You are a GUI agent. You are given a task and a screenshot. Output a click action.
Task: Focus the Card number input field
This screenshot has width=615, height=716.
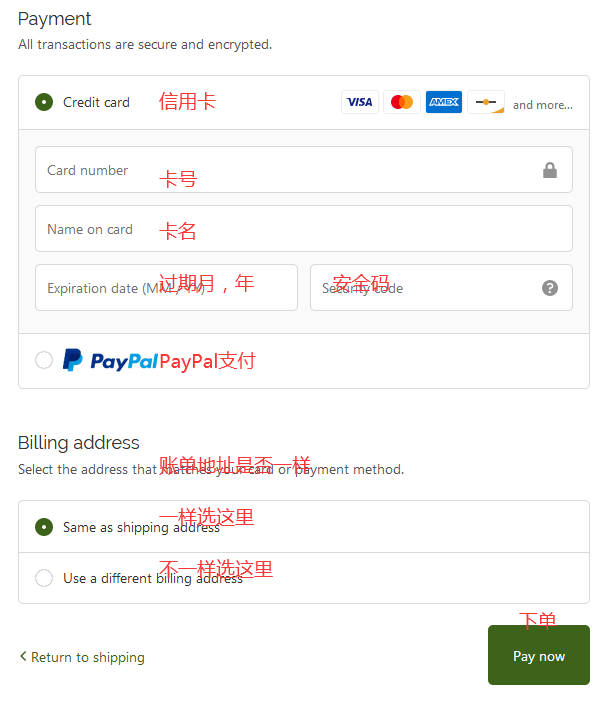[x=304, y=169]
